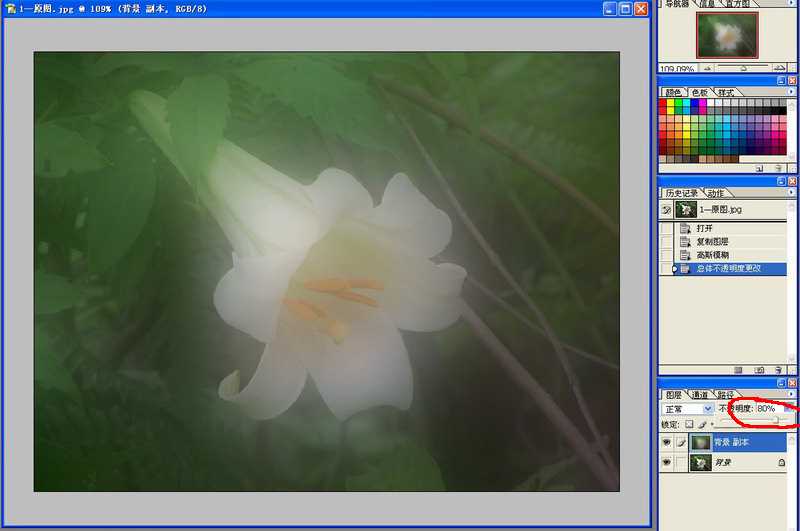Toggle history brush source box beside 高斯模糊
This screenshot has width=800, height=531.
point(666,255)
